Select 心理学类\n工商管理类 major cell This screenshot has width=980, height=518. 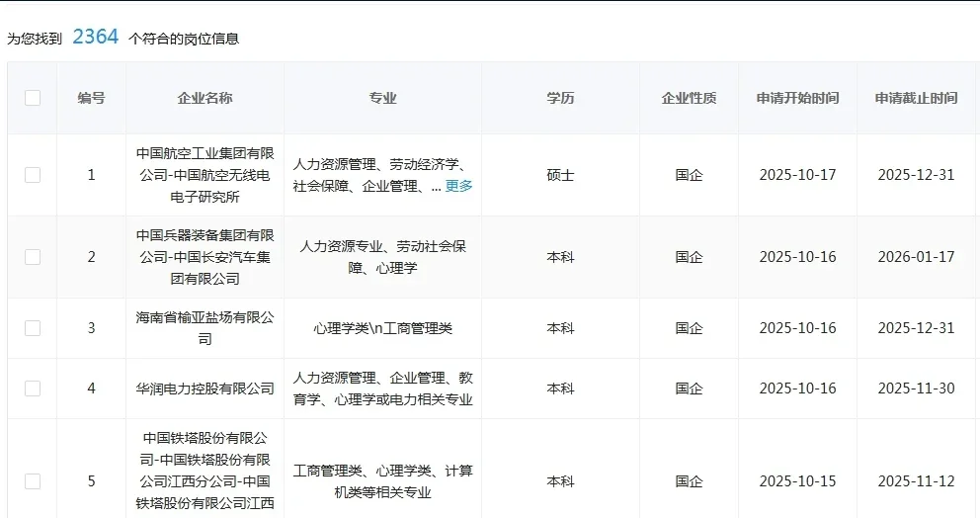click(382, 328)
